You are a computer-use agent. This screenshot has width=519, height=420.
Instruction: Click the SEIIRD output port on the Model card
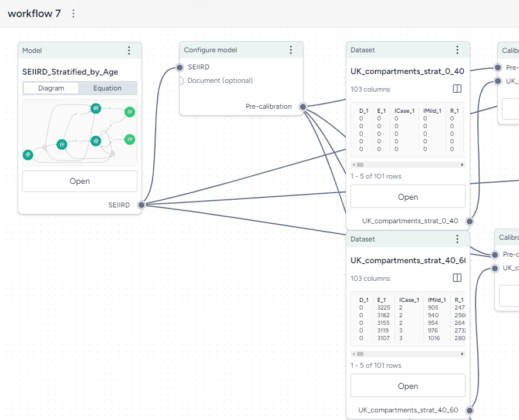coord(140,205)
